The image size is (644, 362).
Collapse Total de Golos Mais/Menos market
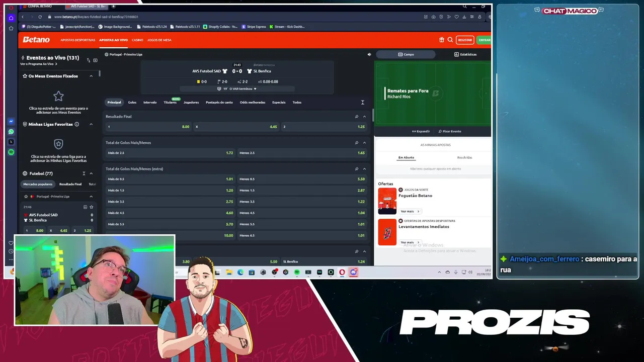tap(364, 143)
